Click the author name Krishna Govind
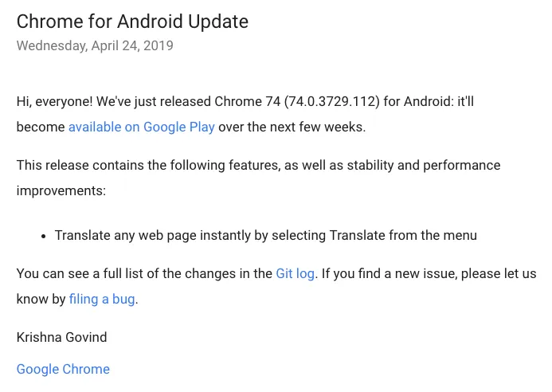552x392 pixels. (61, 337)
